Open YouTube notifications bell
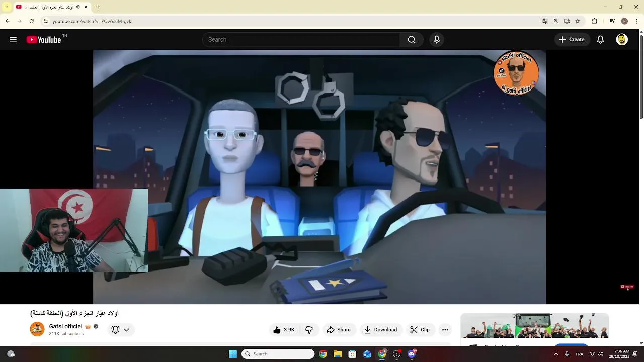 [x=600, y=40]
